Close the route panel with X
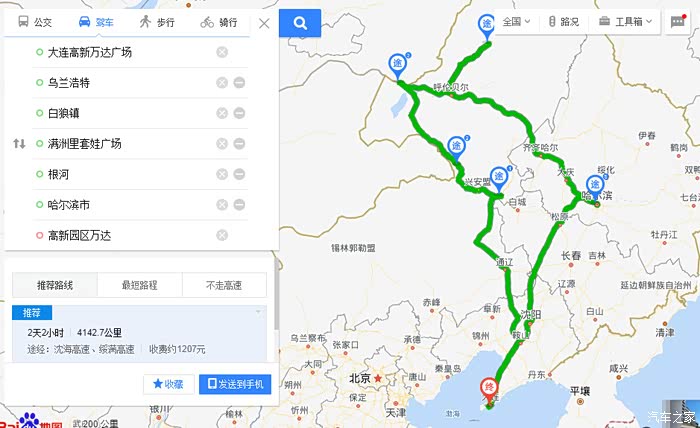Viewport: 700px width, 428px height. tap(264, 23)
